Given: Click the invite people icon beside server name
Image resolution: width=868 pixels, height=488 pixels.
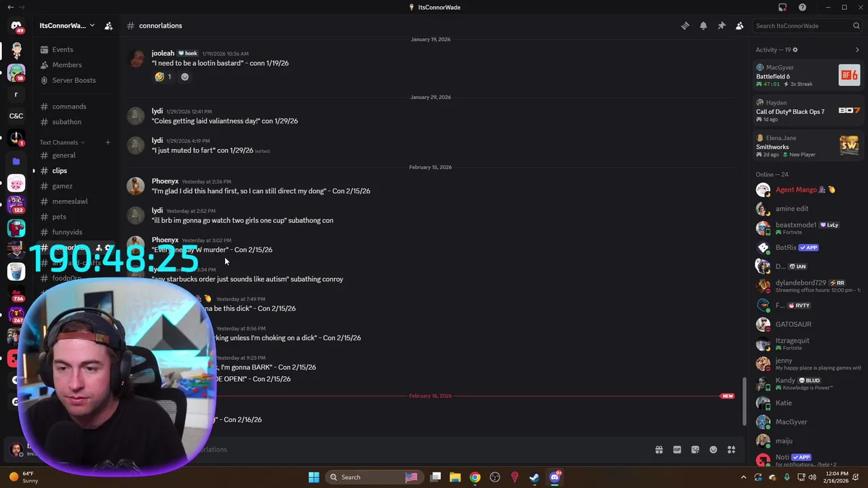Looking at the screenshot, I should pyautogui.click(x=108, y=26).
